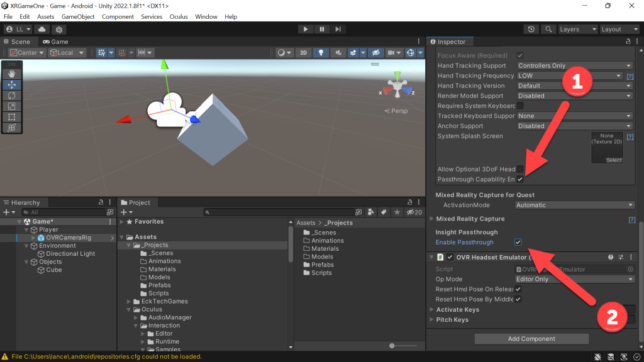This screenshot has height=362, width=644.
Task: Switch to the Scene tab
Action: [x=17, y=41]
